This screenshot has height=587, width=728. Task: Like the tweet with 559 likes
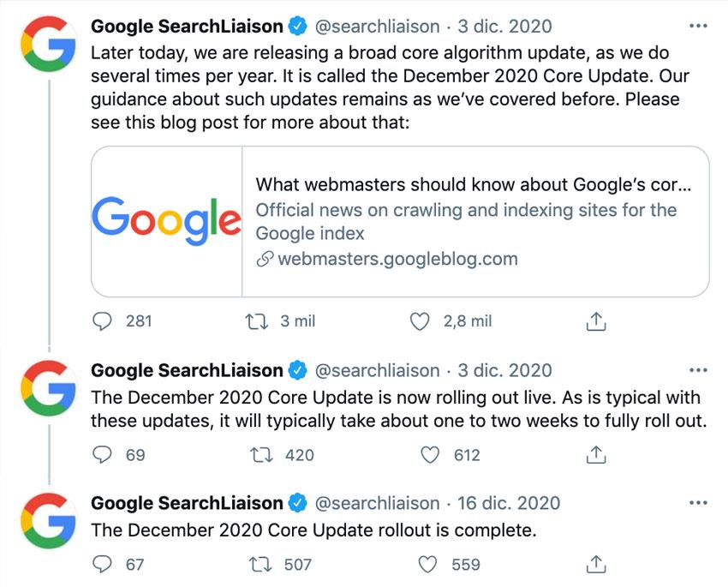428,565
